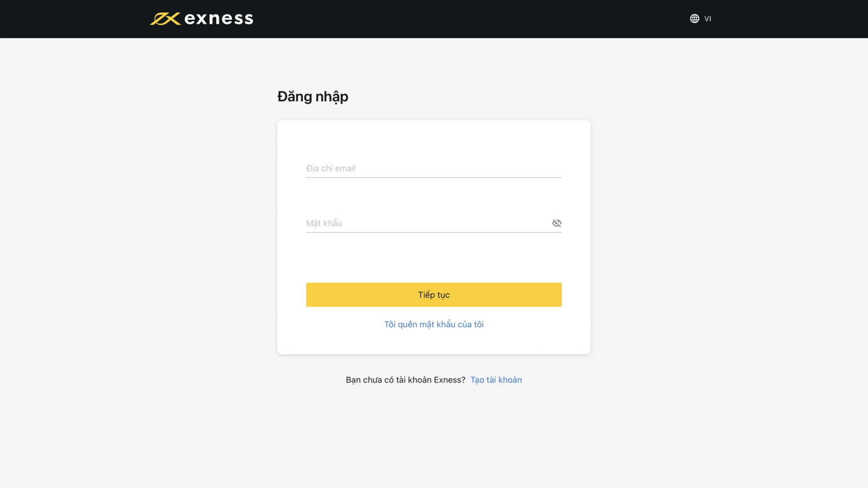The width and height of the screenshot is (868, 488).
Task: Click the Đăng nhập page heading
Action: coord(313,97)
